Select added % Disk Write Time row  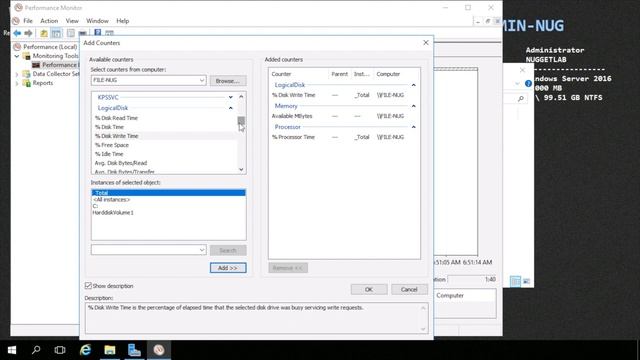point(344,95)
